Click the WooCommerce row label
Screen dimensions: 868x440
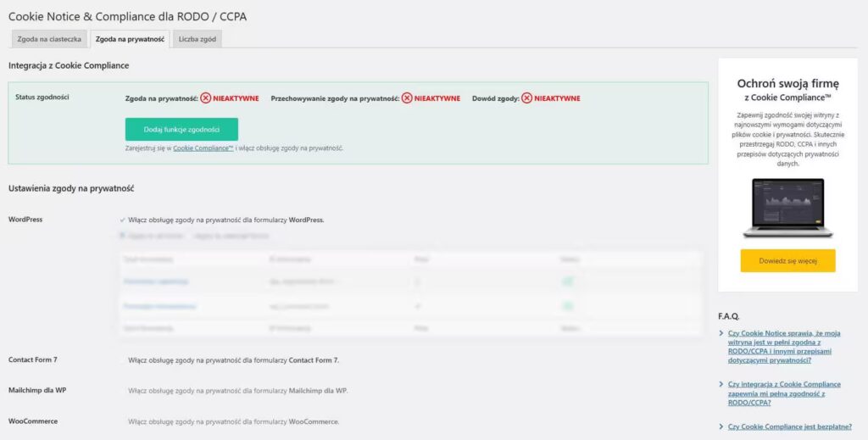33,421
